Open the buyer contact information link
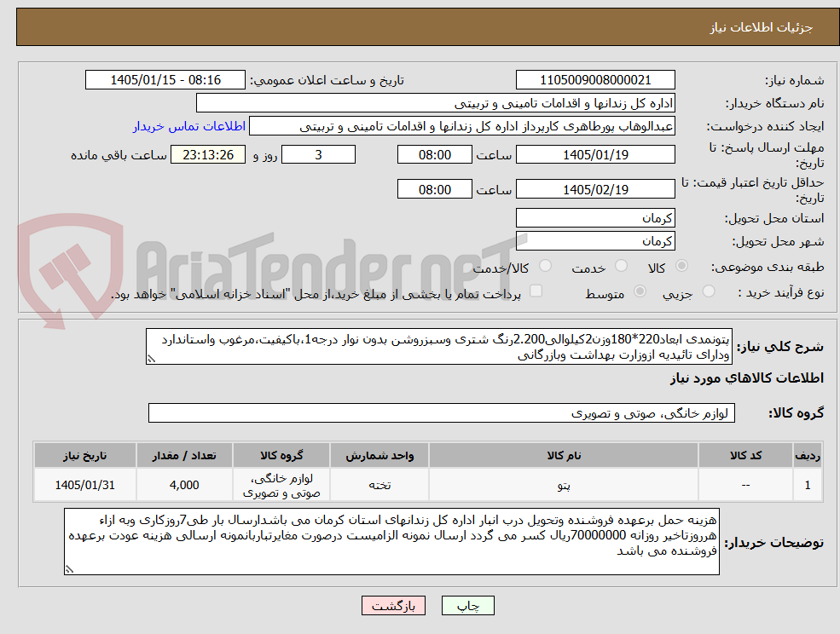 [x=189, y=126]
